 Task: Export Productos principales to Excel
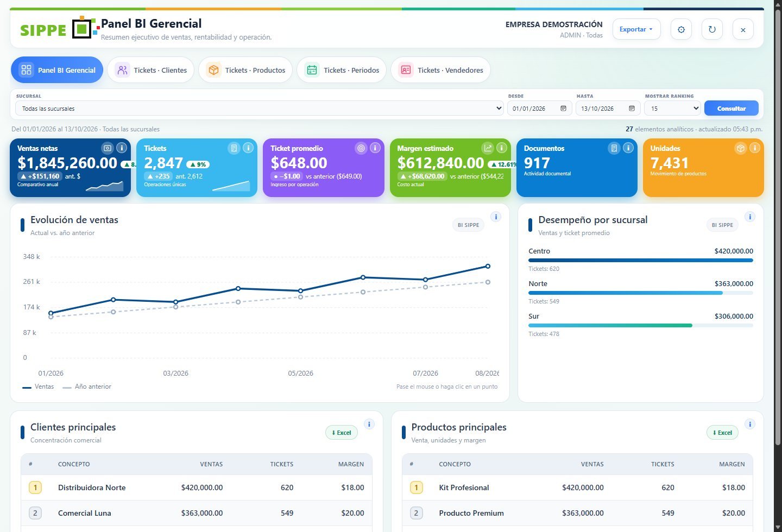722,433
